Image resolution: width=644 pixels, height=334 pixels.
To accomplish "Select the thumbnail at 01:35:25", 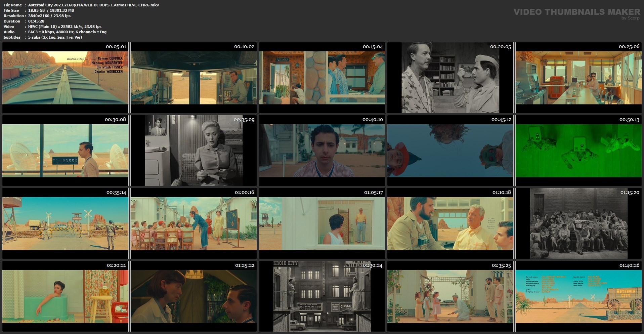I will (x=450, y=296).
